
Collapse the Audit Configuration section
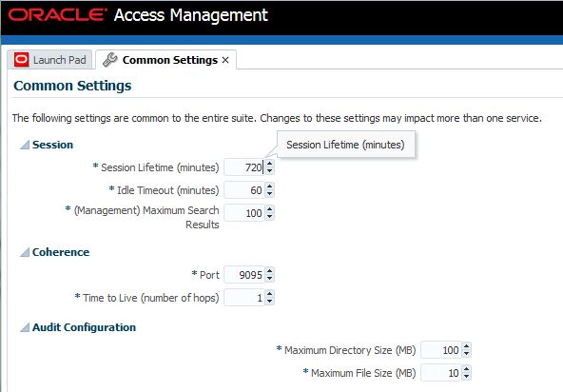25,327
